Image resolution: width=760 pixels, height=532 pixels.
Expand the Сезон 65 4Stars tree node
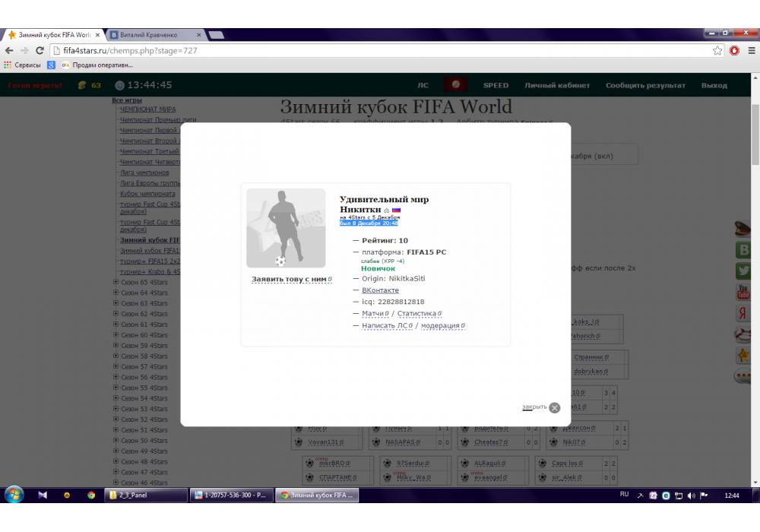click(x=116, y=282)
